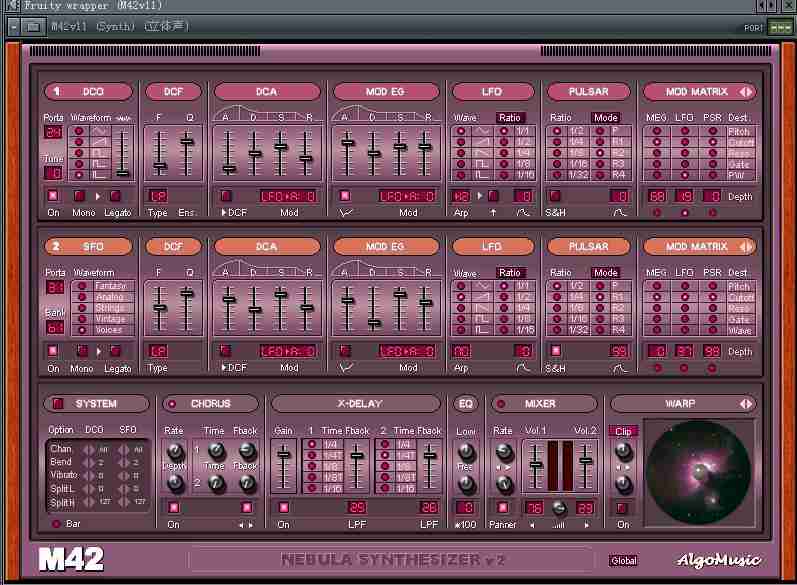Screen dimensions: 797x585
Task: Click the Chorus left-right arrows icon
Action: click(245, 525)
